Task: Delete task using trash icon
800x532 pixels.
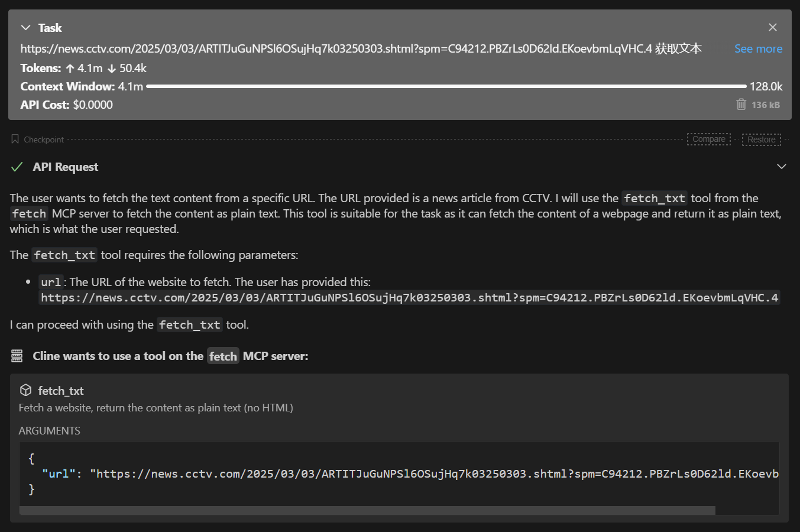Action: [x=741, y=105]
